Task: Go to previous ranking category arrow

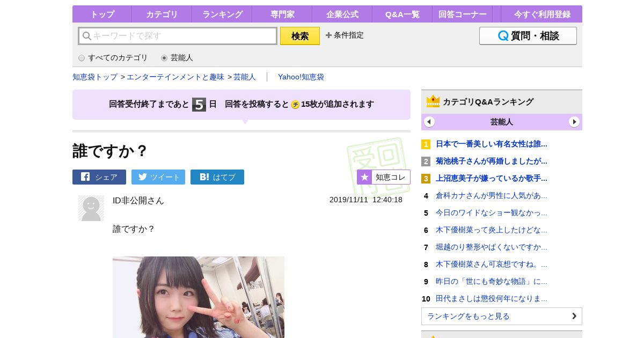Action: pos(429,122)
